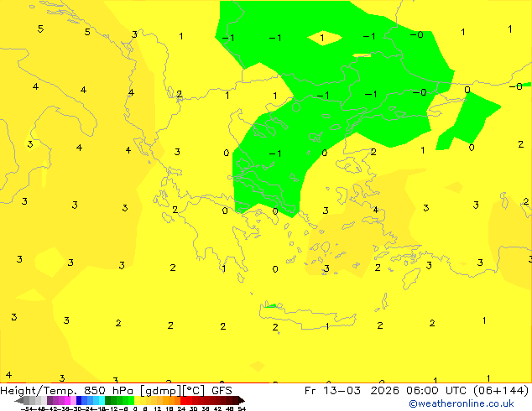532x411 pixels.
Task: Pick the cyan swatch left of -18 label
Action: click(102, 400)
